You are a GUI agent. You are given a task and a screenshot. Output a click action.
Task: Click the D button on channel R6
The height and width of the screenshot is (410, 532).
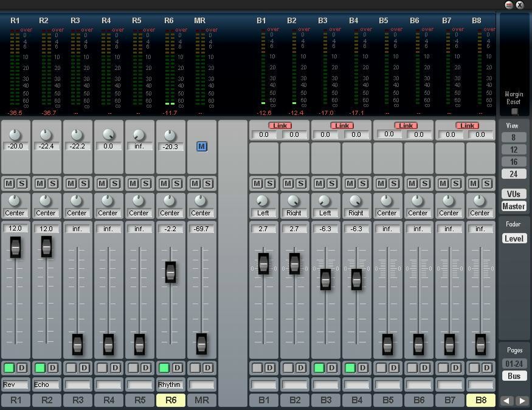177,367
